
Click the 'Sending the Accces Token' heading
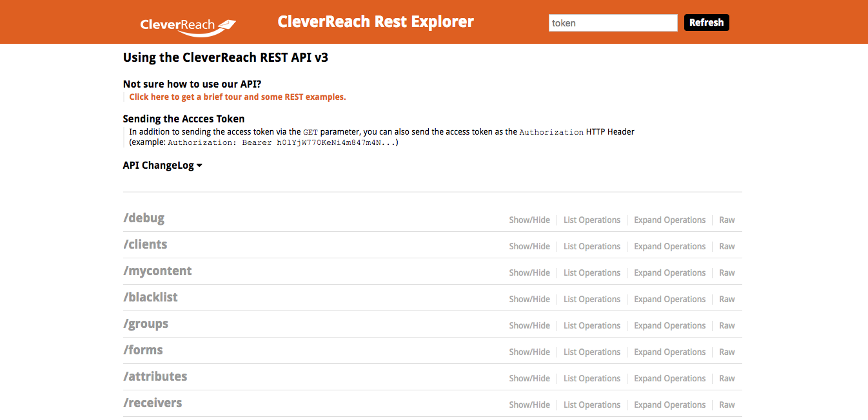click(x=184, y=119)
